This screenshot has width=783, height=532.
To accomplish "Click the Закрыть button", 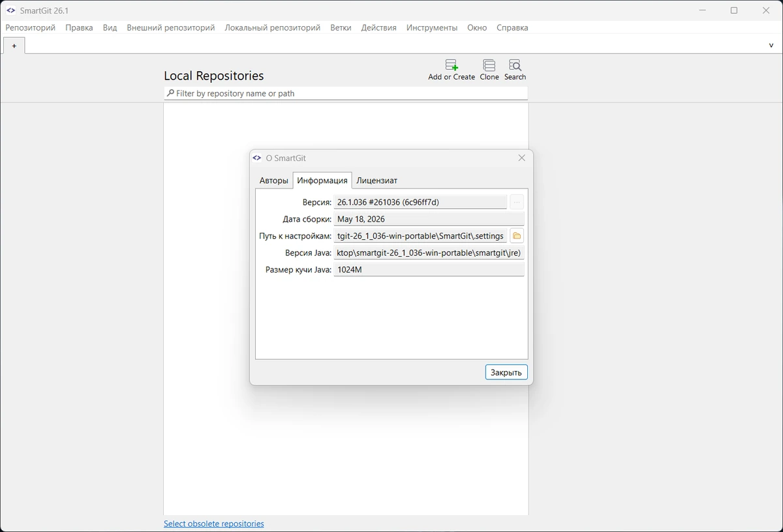I will [506, 372].
